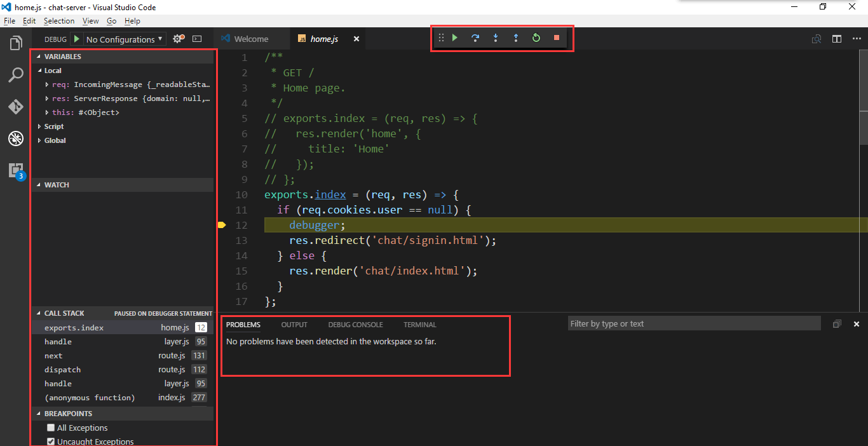This screenshot has height=446, width=868.
Task: Open the Edit menu
Action: (x=29, y=21)
